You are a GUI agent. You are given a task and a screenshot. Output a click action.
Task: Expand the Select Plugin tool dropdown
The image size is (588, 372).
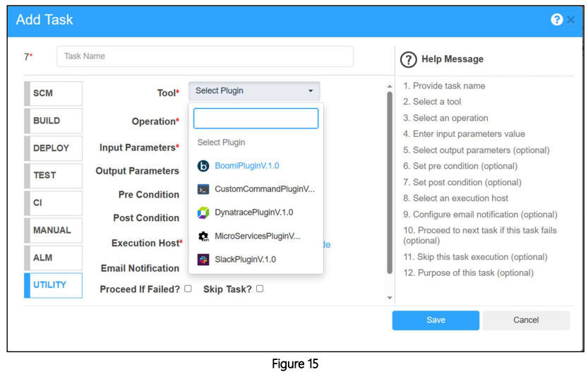[254, 91]
